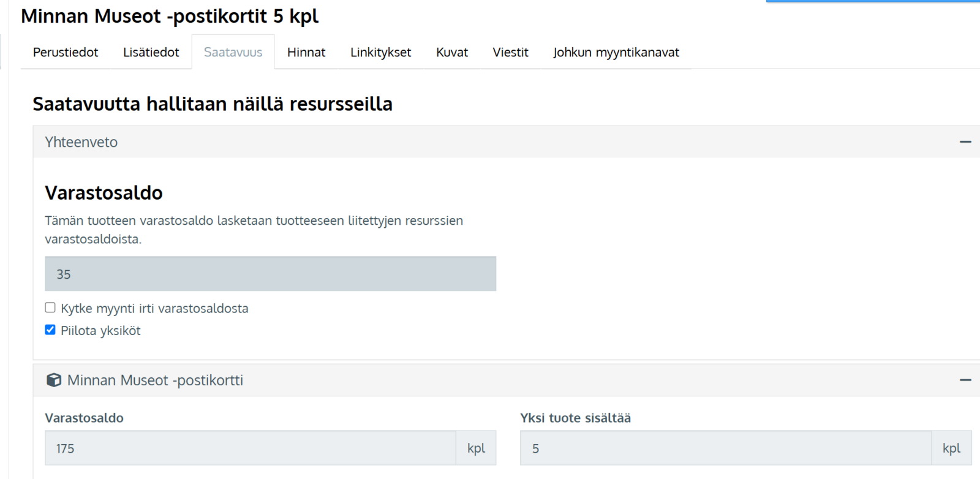This screenshot has width=980, height=479.
Task: Switch to the Viestit tab
Action: 510,53
